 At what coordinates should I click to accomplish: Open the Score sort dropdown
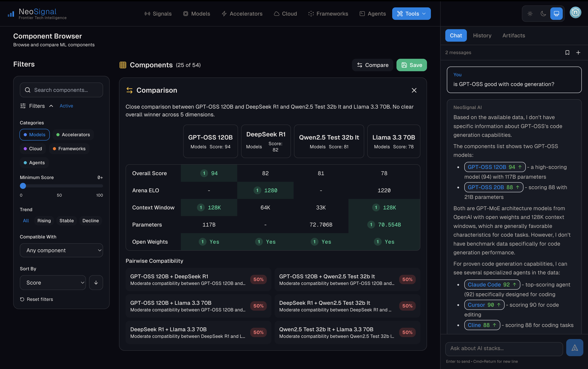pyautogui.click(x=53, y=282)
